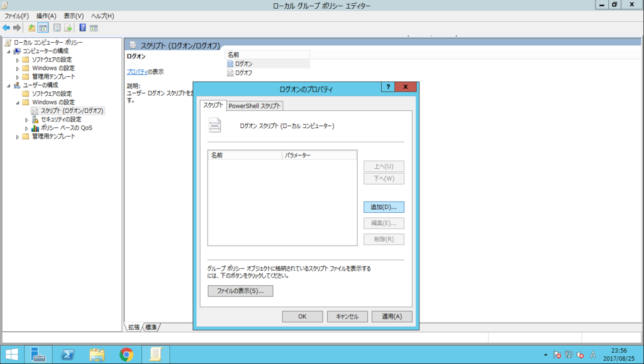Viewport: 644px width, 364px height.
Task: Open the プロパティ link
Action: pos(137,72)
